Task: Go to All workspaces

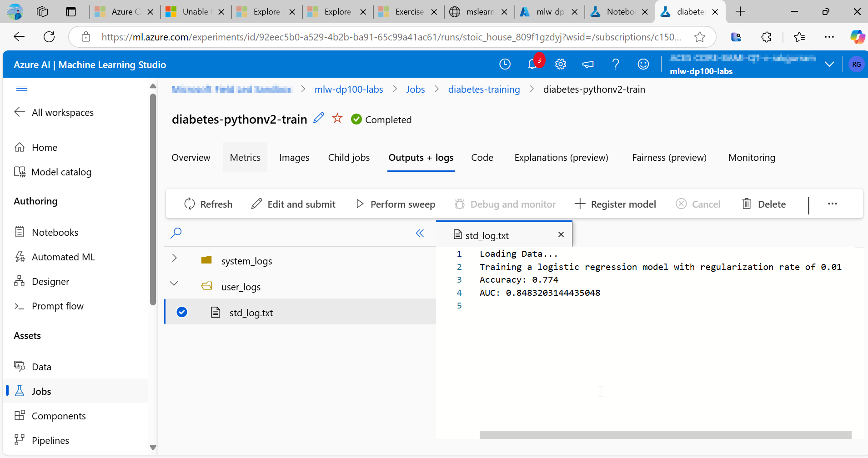Action: point(54,112)
